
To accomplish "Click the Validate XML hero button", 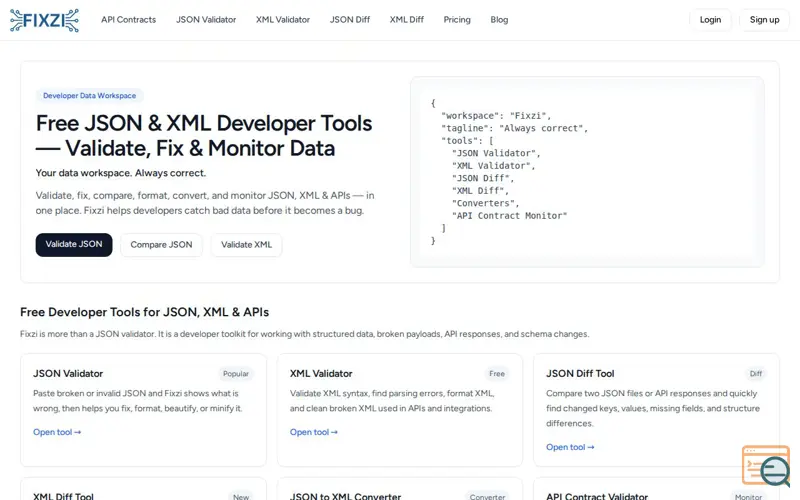I will [246, 245].
